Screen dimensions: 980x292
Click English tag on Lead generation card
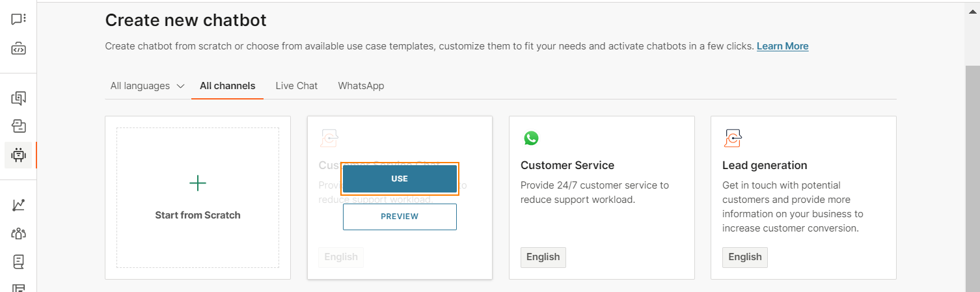(744, 257)
